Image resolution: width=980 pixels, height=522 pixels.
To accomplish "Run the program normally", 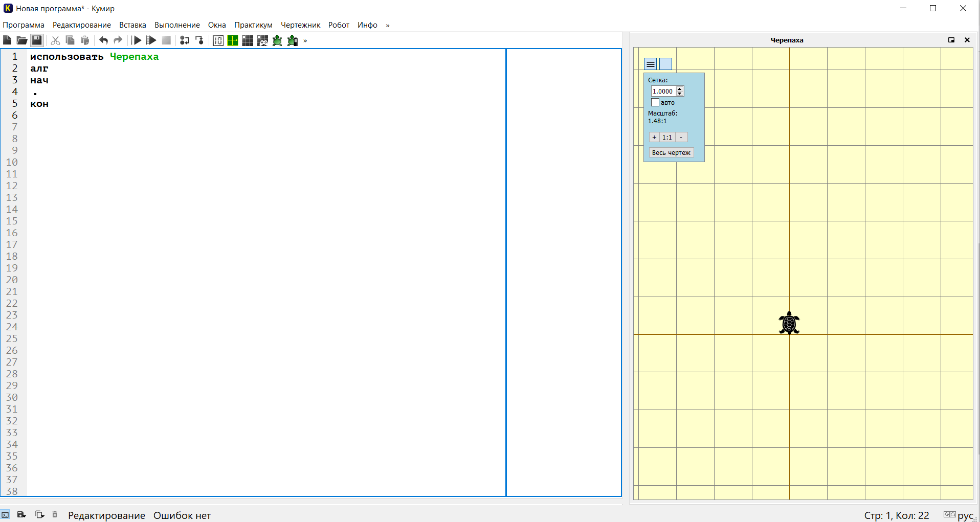I will (137, 40).
